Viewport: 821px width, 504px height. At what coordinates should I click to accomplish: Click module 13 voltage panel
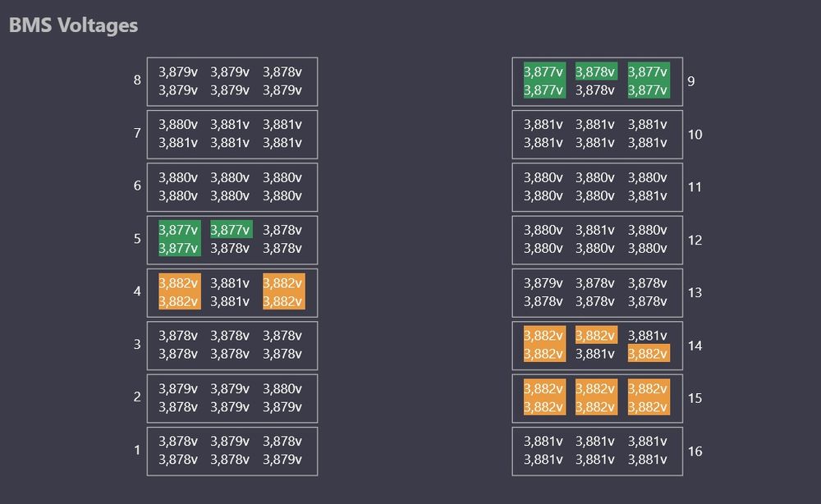[597, 292]
